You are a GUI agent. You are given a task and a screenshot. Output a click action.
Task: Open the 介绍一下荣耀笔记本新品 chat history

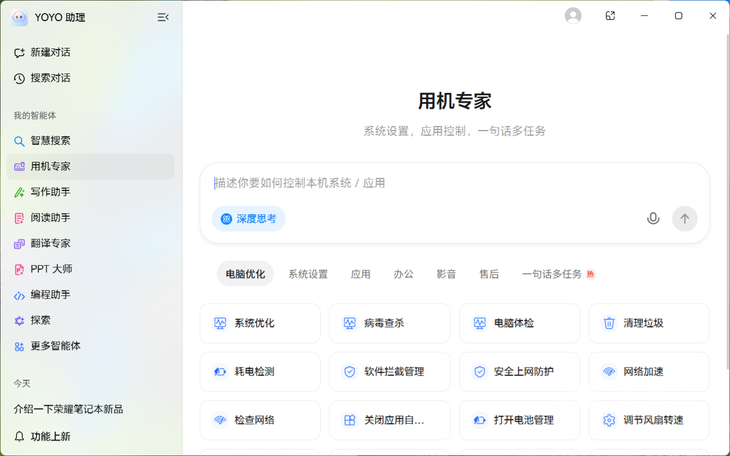pos(68,409)
